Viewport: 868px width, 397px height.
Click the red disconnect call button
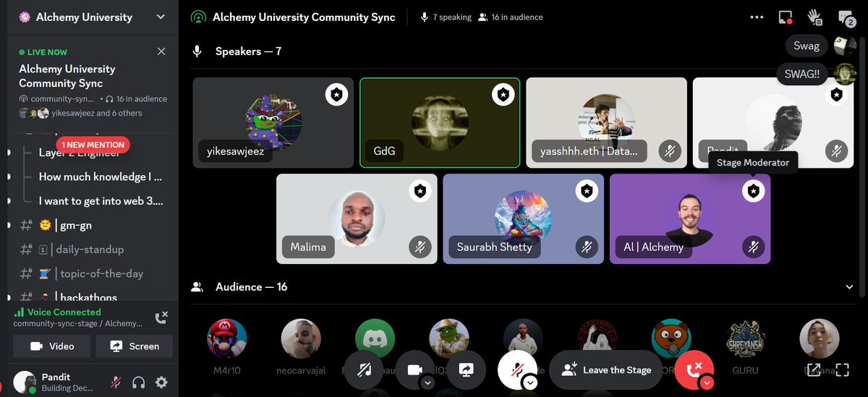(693, 370)
